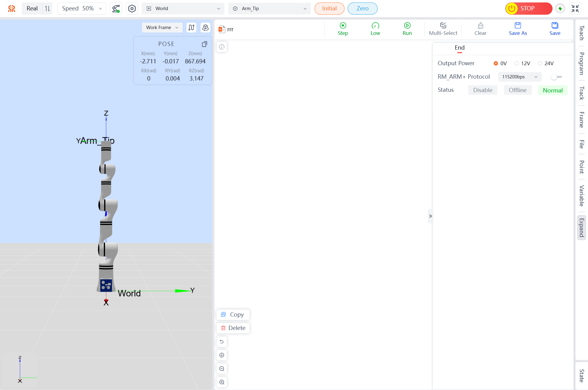Image resolution: width=588 pixels, height=390 pixels.
Task: Click the trajectory path icon
Action: (191, 28)
